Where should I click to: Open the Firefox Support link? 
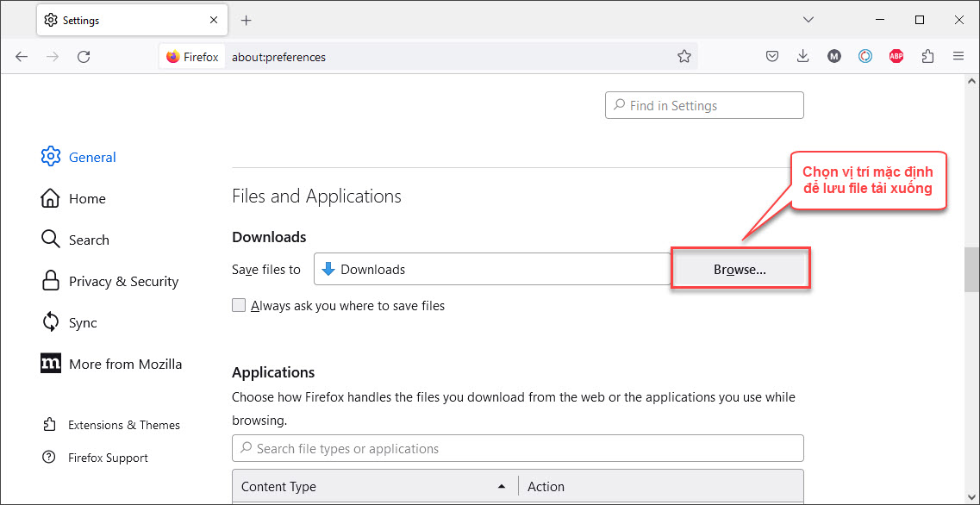(x=108, y=458)
